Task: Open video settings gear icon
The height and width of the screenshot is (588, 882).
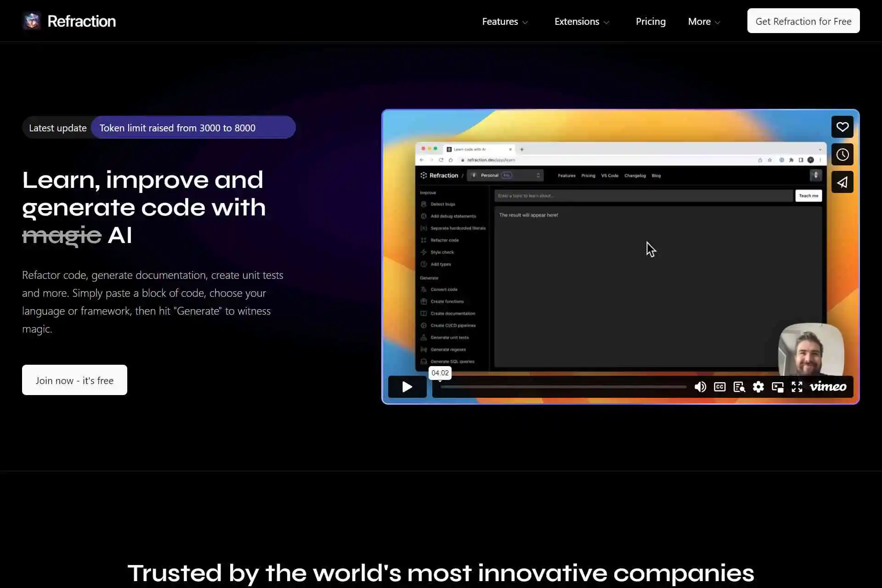Action: pyautogui.click(x=758, y=387)
